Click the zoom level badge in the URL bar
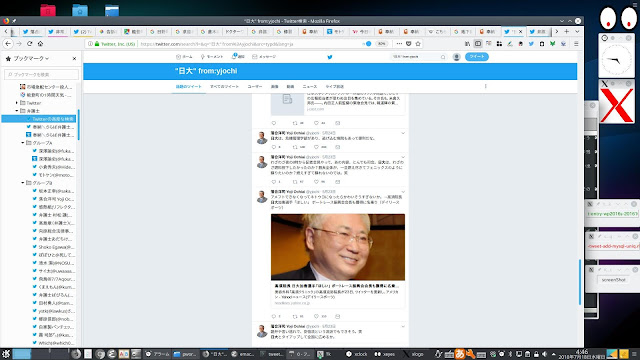The width and height of the screenshot is (640, 360). [x=381, y=44]
